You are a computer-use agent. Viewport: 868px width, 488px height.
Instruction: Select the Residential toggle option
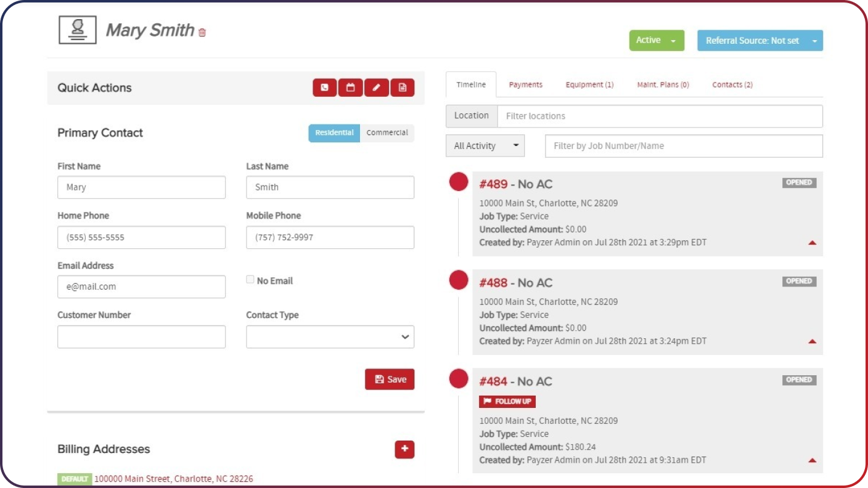tap(334, 133)
